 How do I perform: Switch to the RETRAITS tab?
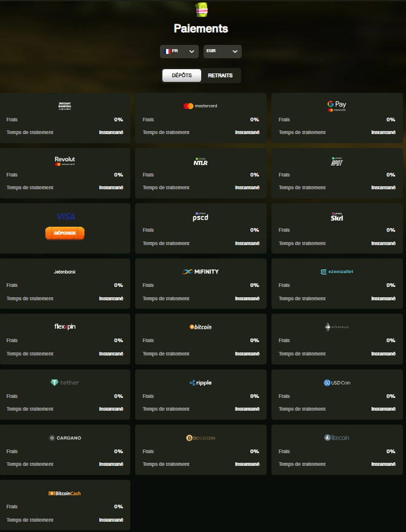pos(221,75)
